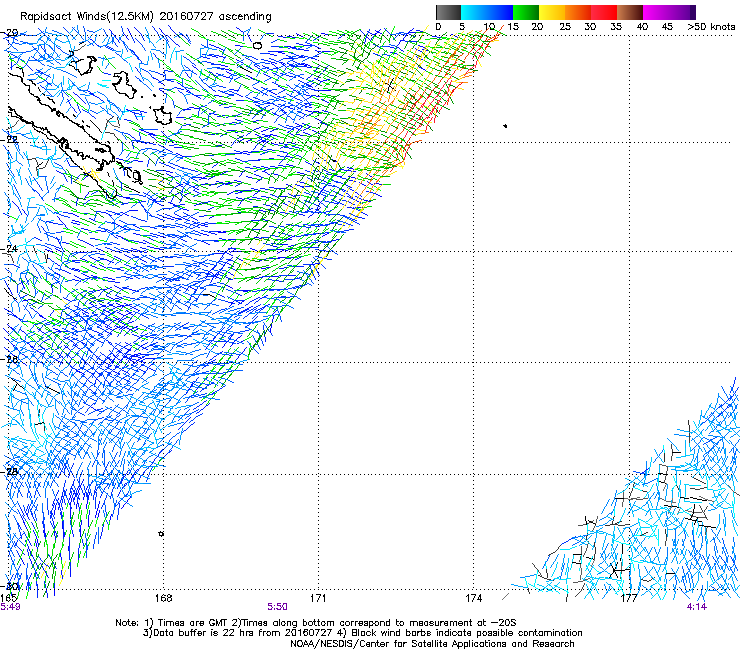Click the gray 0-5 knots legend swatch
The width and height of the screenshot is (740, 650).
click(x=448, y=12)
